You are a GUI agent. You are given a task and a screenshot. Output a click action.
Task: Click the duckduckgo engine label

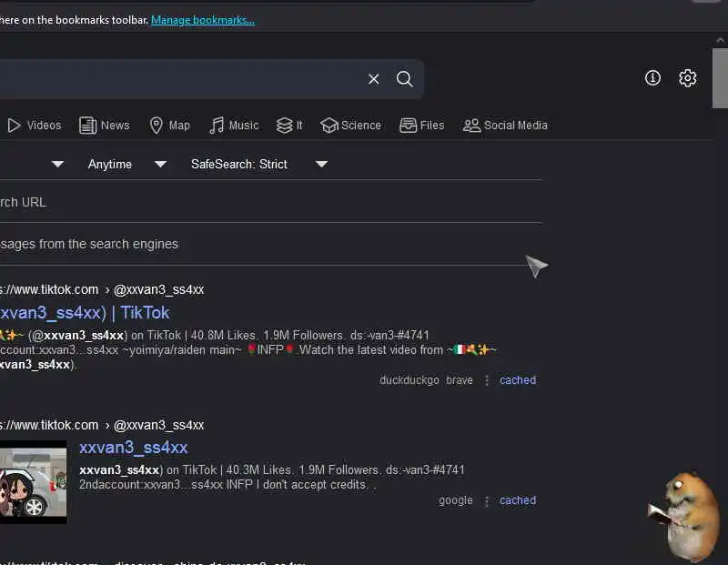click(x=409, y=380)
